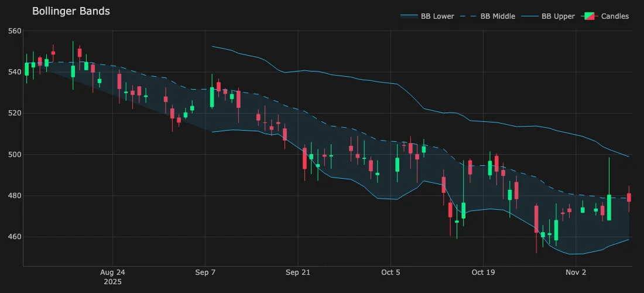Click the 540 y-axis label
Image resolution: width=644 pixels, height=293 pixels.
click(15, 72)
